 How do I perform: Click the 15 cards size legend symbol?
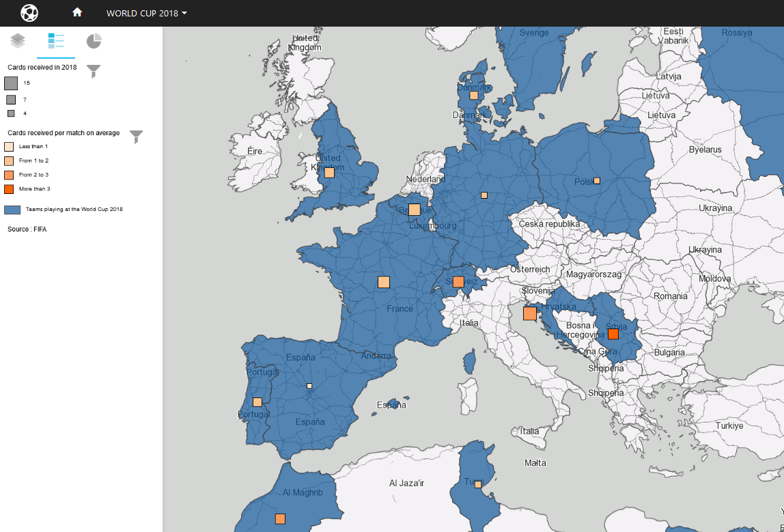(11, 83)
